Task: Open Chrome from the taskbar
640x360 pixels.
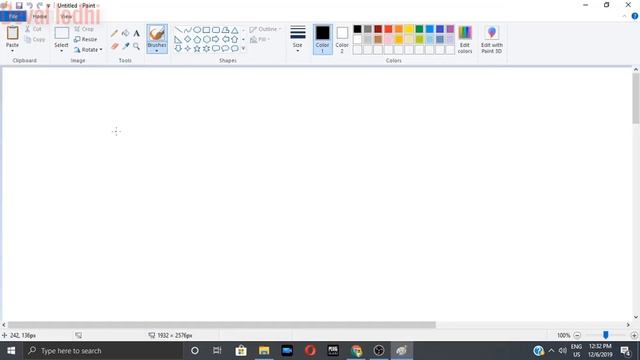Action: pyautogui.click(x=356, y=351)
